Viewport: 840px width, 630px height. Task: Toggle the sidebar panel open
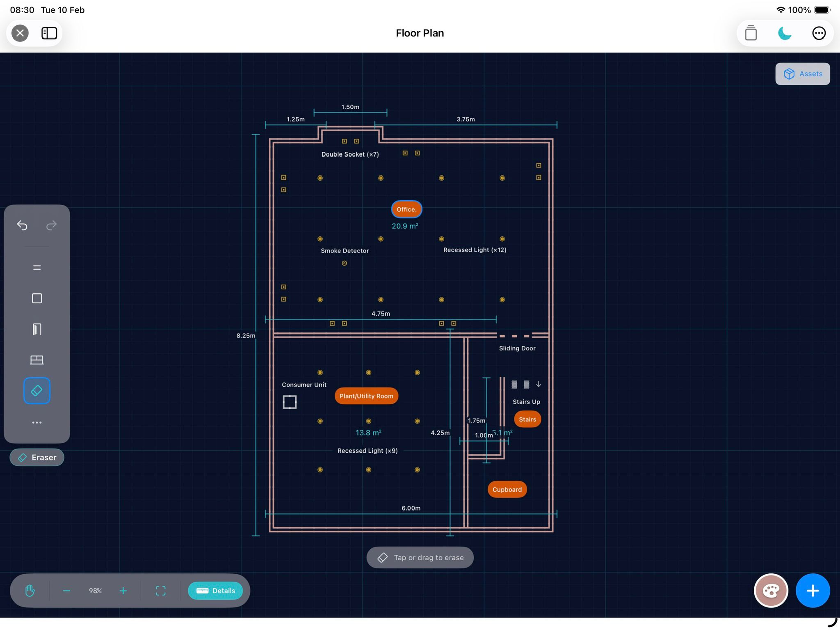49,33
